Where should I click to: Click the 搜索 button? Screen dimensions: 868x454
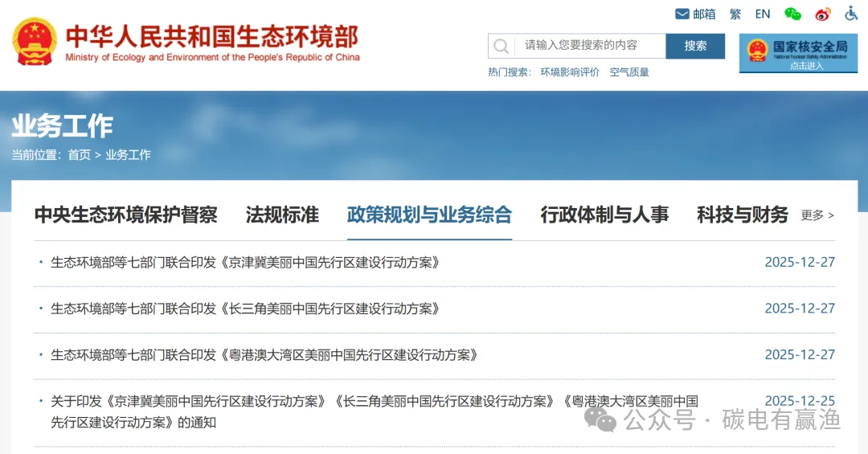(x=695, y=46)
